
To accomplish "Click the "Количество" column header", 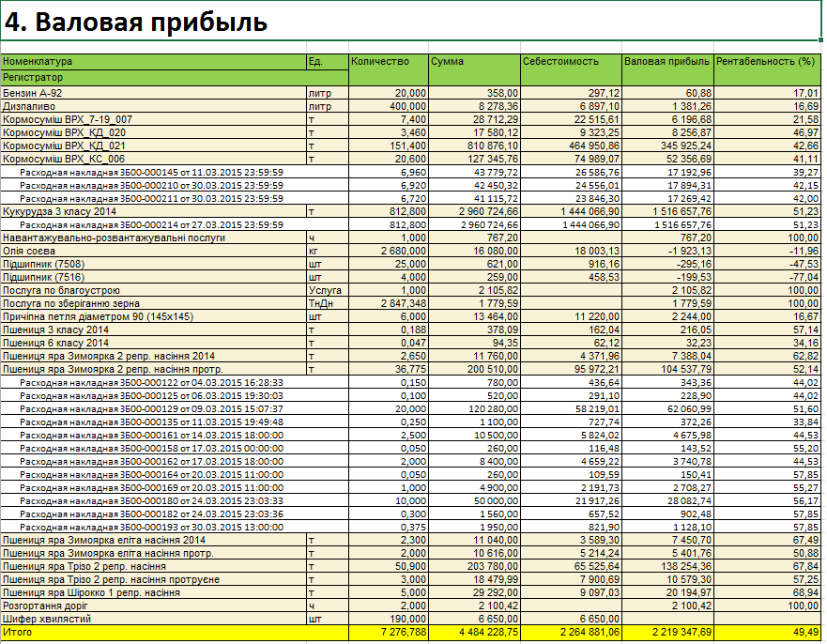I will 380,62.
